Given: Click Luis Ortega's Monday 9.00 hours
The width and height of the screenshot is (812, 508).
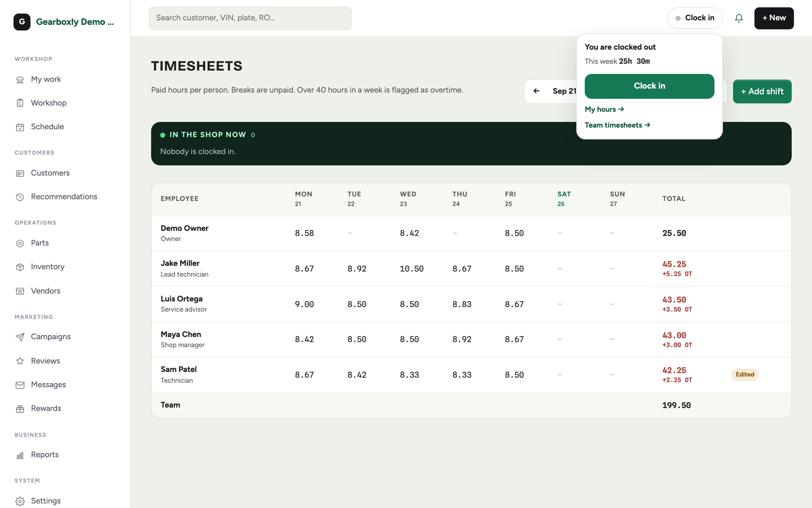Looking at the screenshot, I should click(x=304, y=305).
